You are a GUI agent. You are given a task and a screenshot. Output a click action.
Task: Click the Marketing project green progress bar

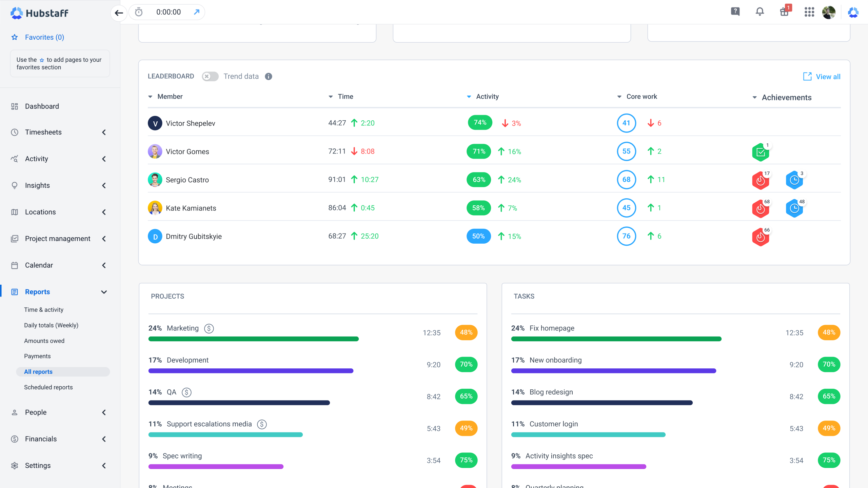pyautogui.click(x=253, y=339)
